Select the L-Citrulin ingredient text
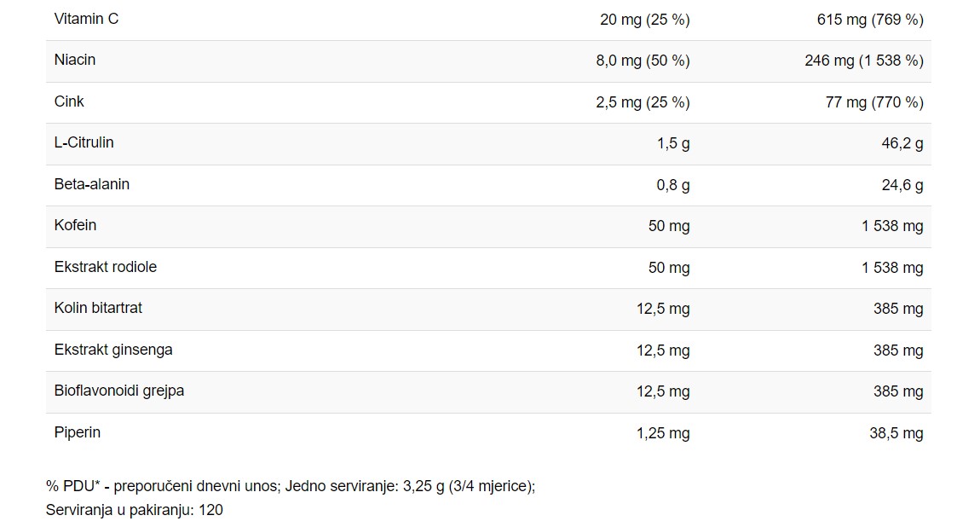Screen dimensions: 980x527 84,142
